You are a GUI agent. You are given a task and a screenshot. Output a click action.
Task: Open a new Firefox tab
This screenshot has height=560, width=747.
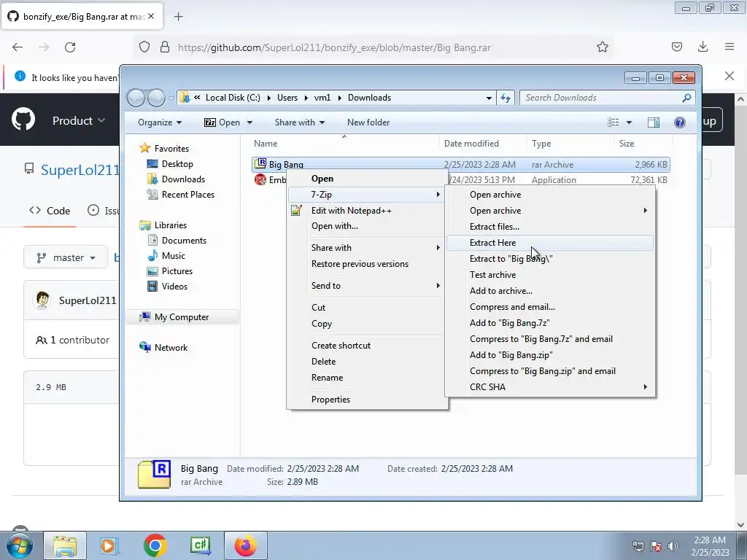tap(178, 17)
